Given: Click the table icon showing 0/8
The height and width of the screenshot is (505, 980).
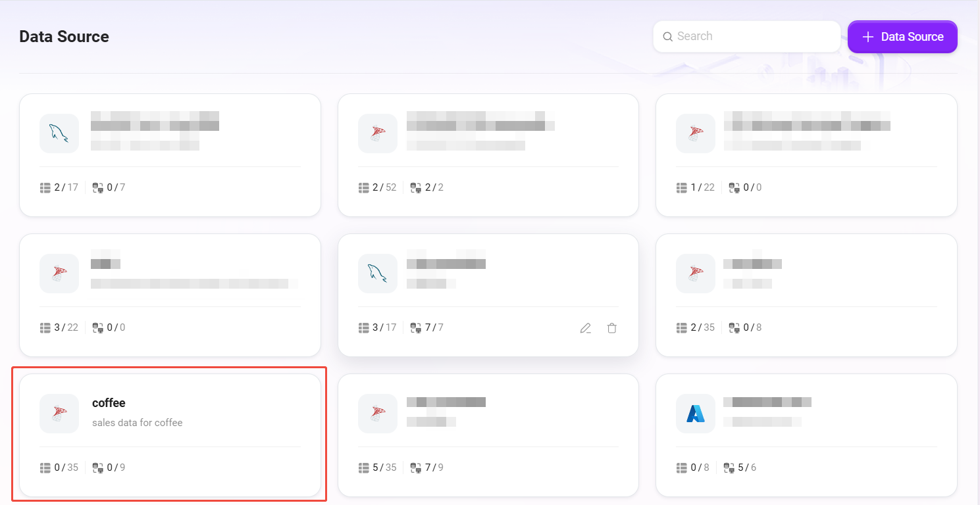Looking at the screenshot, I should coord(682,468).
